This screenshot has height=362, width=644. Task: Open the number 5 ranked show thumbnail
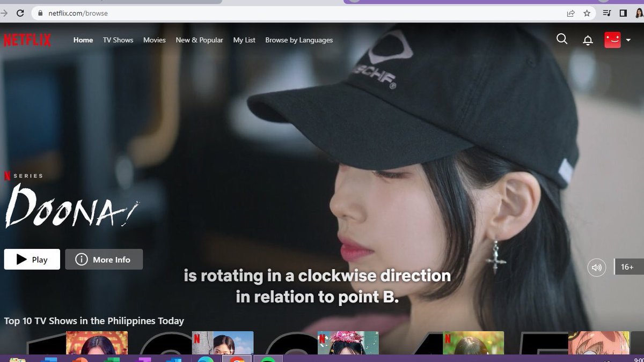click(x=599, y=343)
